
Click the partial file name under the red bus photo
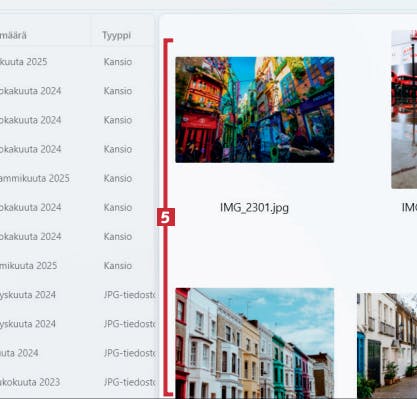tap(409, 207)
